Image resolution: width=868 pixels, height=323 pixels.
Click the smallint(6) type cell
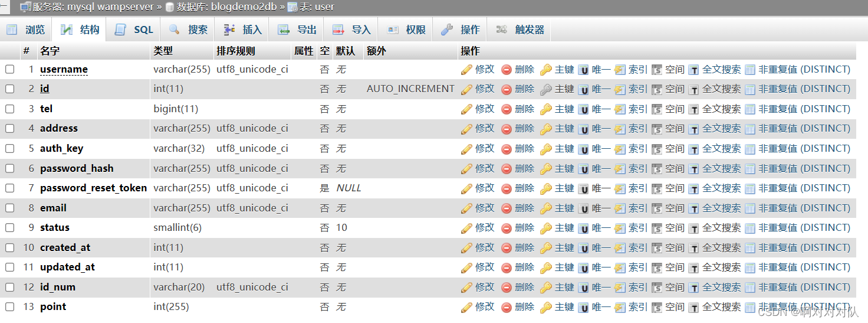pos(177,227)
